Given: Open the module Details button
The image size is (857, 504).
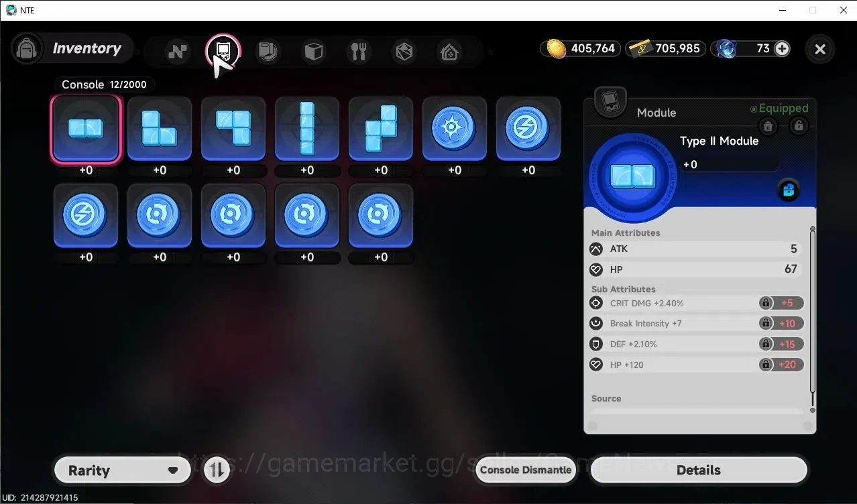Looking at the screenshot, I should (x=699, y=470).
